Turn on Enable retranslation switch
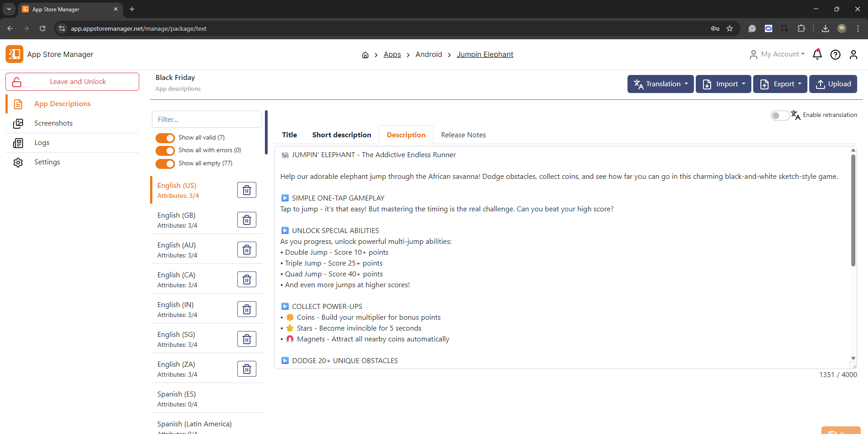The width and height of the screenshot is (868, 434). (779, 116)
